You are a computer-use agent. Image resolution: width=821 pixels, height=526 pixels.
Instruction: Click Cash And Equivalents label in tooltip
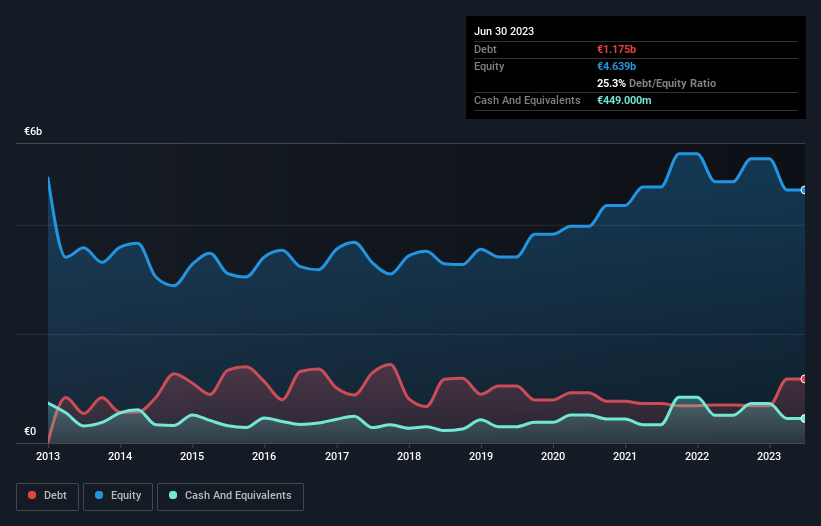point(527,100)
